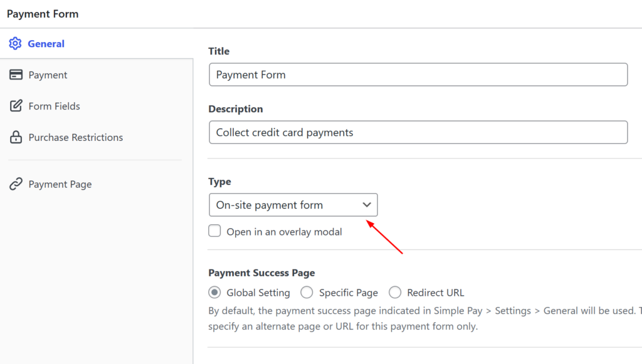Open the Purchase Restrictions tab

75,138
